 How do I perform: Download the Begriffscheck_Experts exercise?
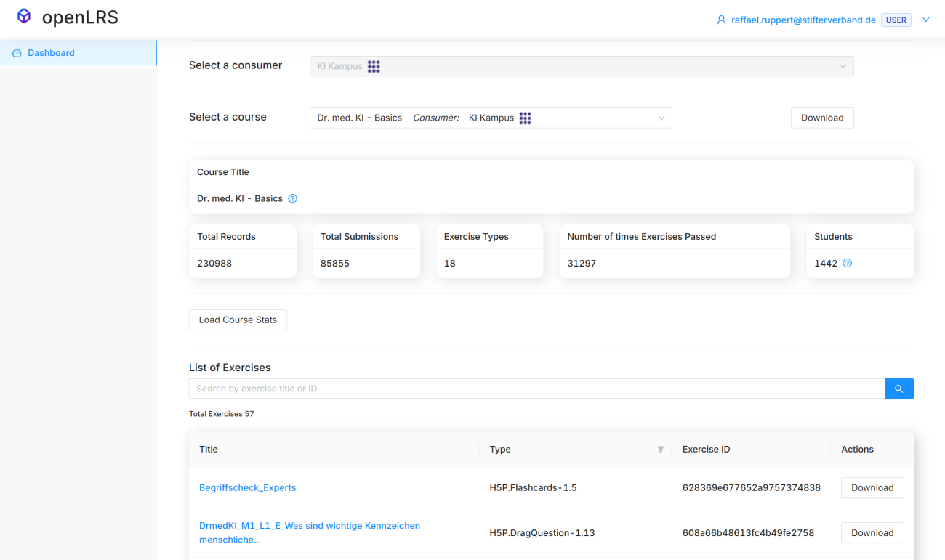pyautogui.click(x=872, y=487)
